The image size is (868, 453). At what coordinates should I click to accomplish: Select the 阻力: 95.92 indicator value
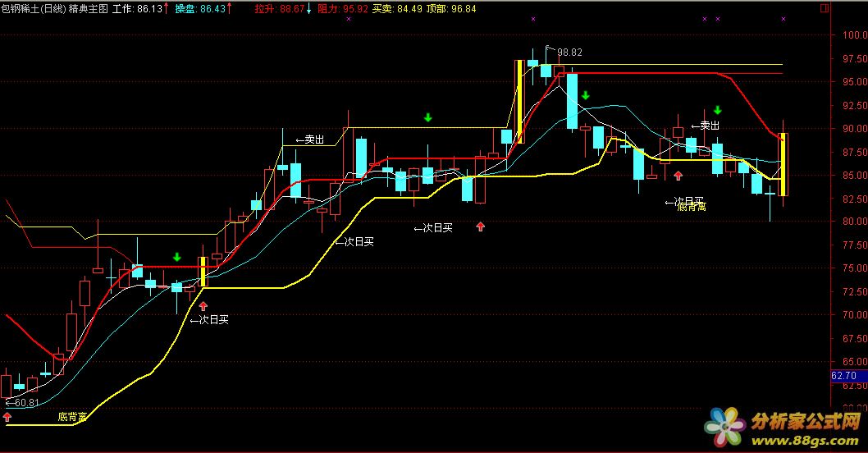tap(343, 9)
